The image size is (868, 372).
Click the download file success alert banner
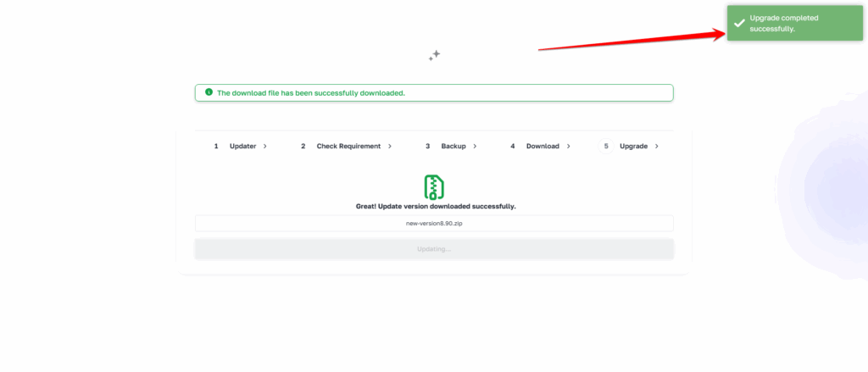[x=434, y=92]
